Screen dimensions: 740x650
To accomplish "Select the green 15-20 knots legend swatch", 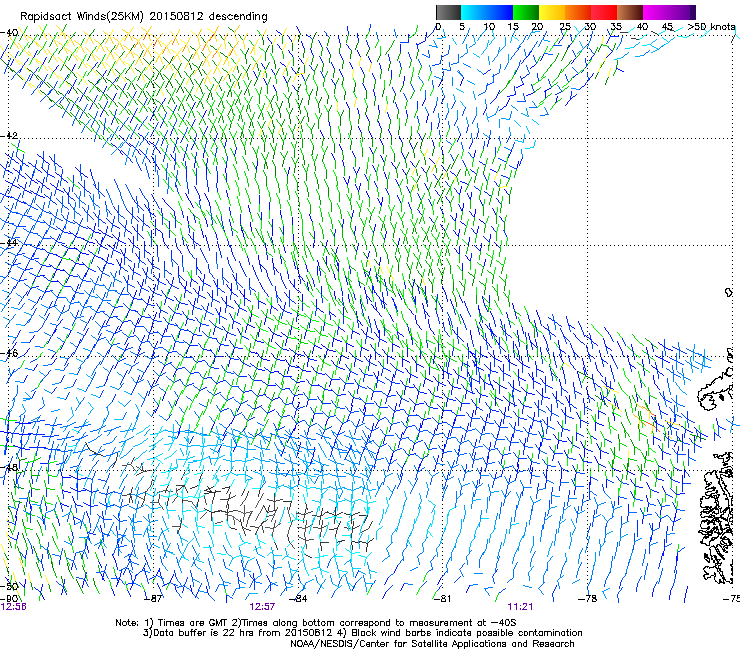I will click(x=526, y=12).
